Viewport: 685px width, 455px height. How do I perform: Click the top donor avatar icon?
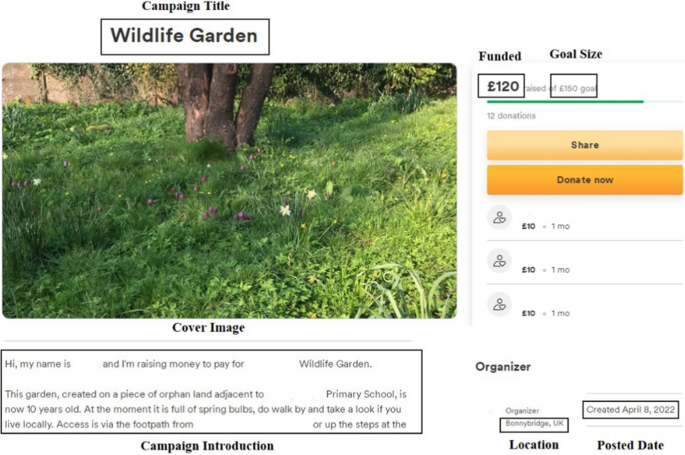tap(499, 217)
